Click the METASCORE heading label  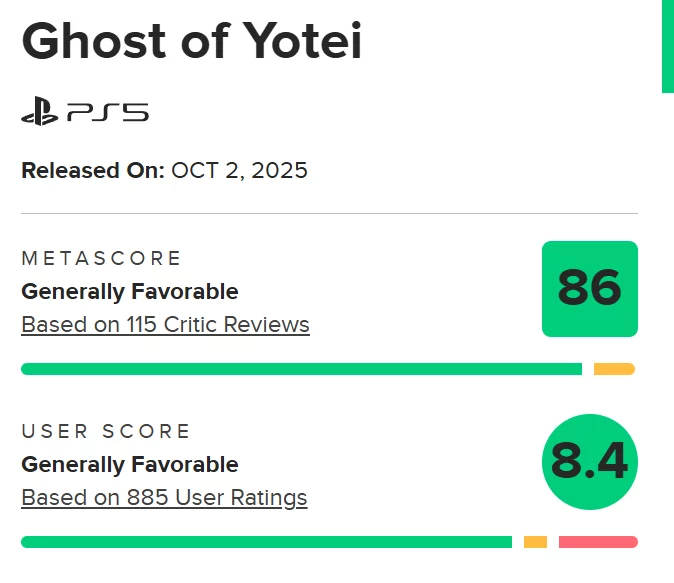pyautogui.click(x=101, y=259)
